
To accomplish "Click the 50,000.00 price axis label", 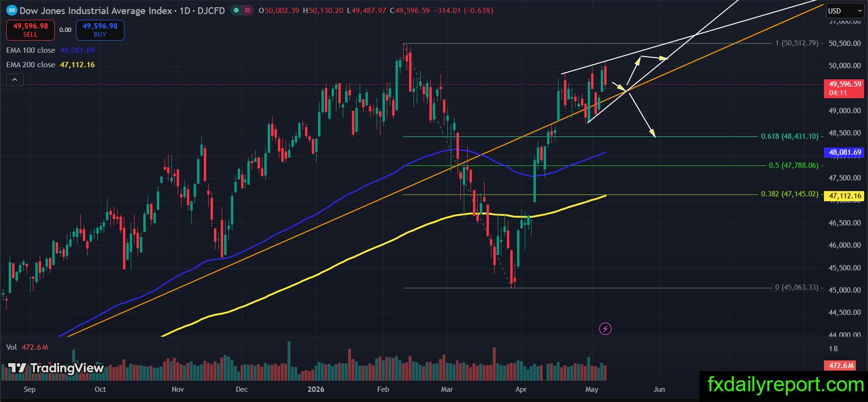I will point(845,66).
